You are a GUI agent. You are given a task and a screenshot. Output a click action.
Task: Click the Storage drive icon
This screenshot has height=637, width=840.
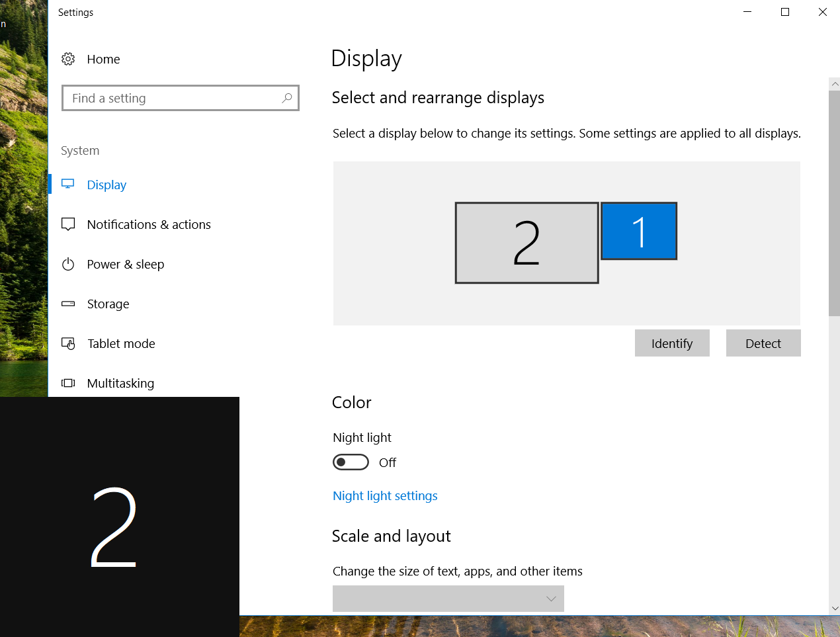pyautogui.click(x=68, y=304)
